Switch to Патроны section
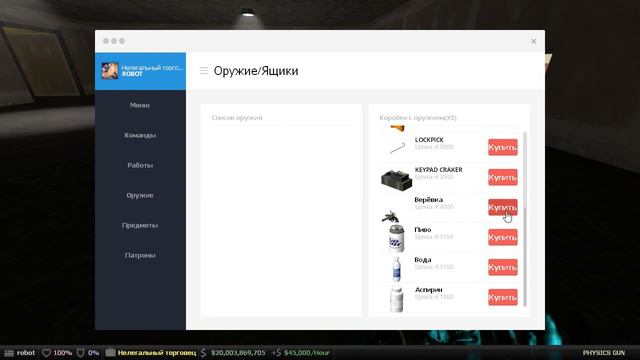640x360 pixels. 140,255
